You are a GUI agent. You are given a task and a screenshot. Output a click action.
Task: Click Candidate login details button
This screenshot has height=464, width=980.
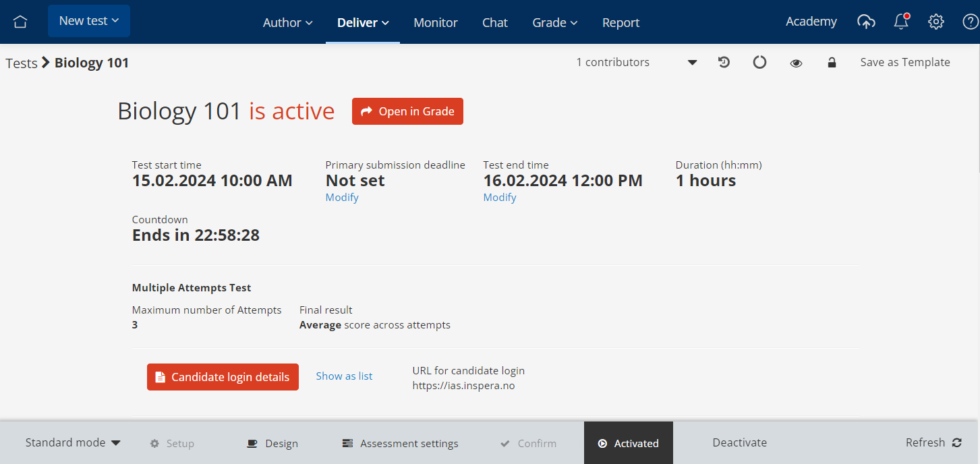click(x=223, y=377)
